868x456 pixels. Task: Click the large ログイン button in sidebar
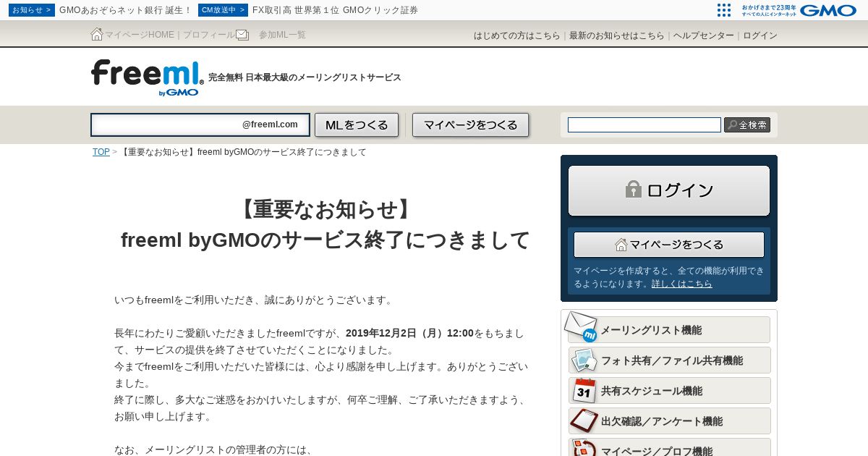[669, 191]
